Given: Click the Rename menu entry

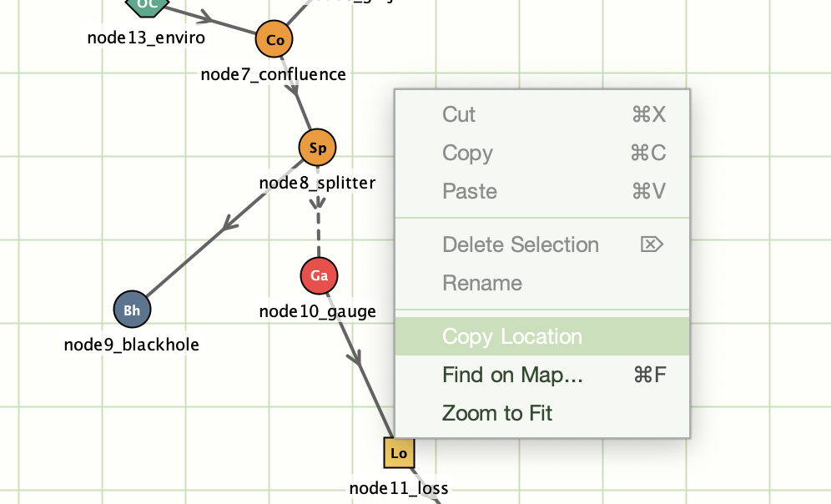Looking at the screenshot, I should [542, 283].
